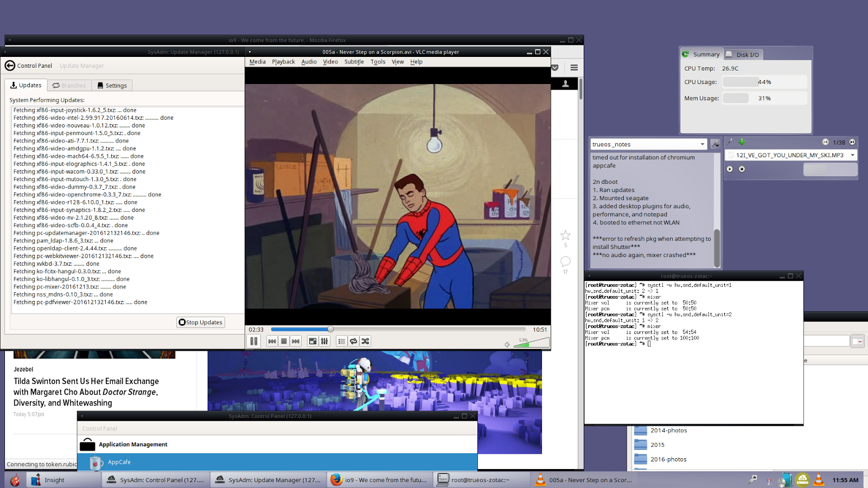Open VLC extended settings equalizer
The image size is (868, 488).
click(324, 341)
